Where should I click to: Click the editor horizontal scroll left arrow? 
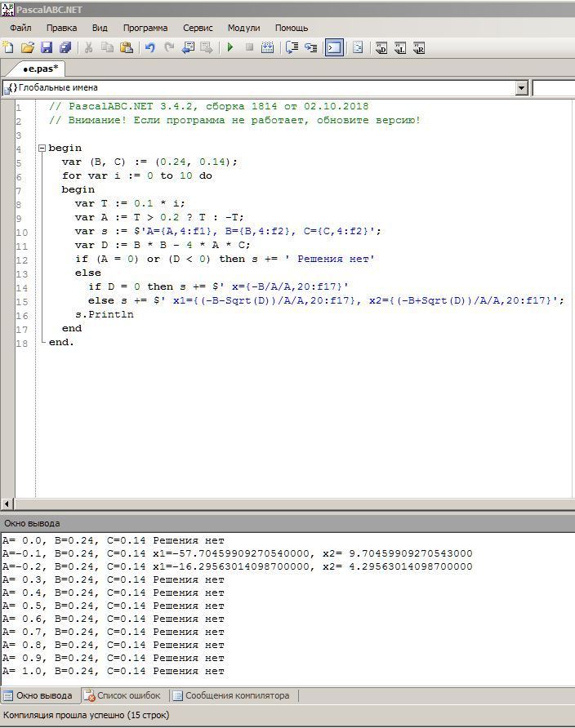click(7, 504)
